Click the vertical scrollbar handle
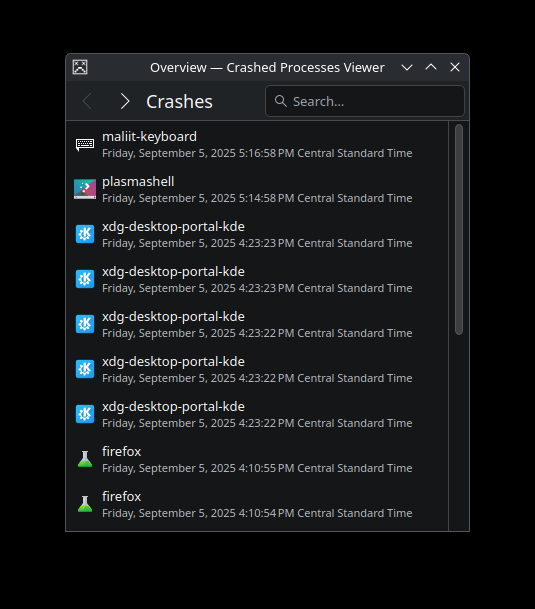Viewport: 535px width, 609px height. tap(459, 229)
